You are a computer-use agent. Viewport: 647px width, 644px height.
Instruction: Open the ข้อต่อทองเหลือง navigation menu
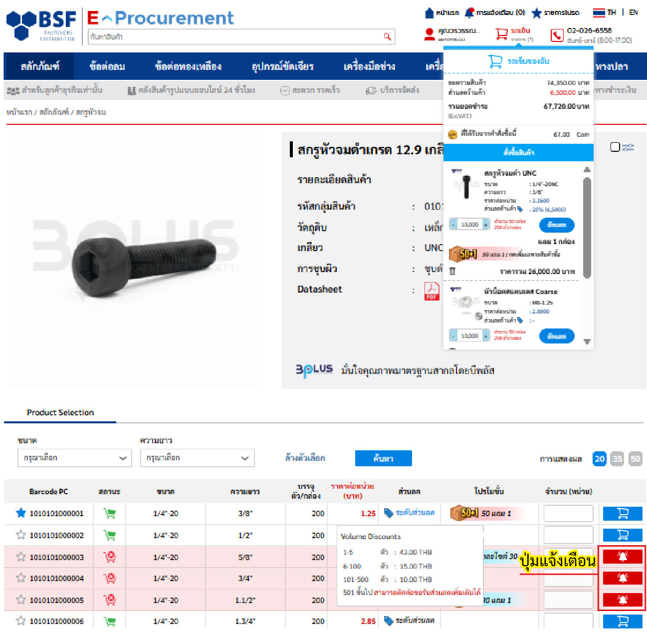pyautogui.click(x=188, y=66)
